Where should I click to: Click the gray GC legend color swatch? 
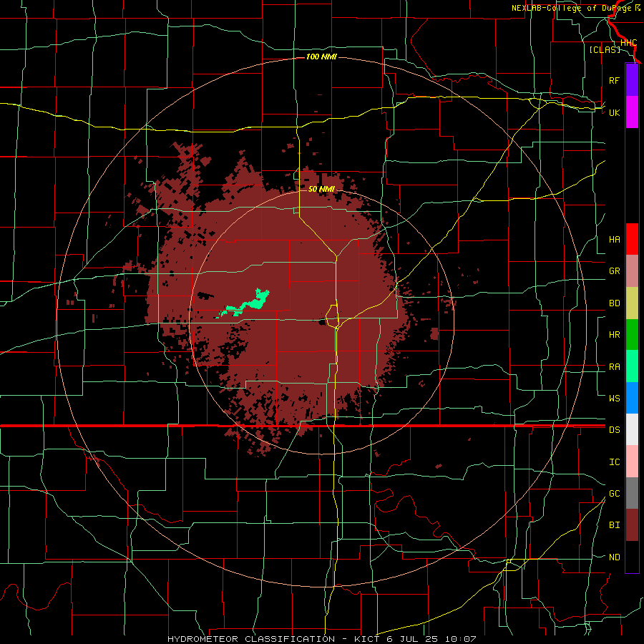click(632, 493)
